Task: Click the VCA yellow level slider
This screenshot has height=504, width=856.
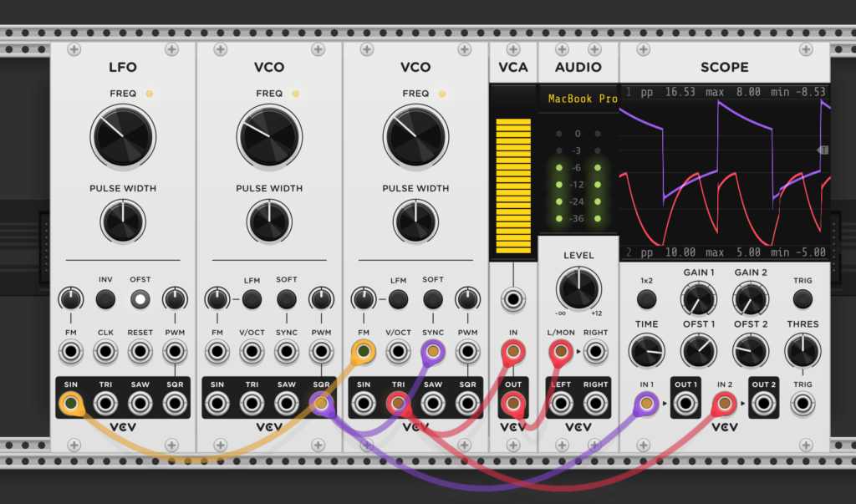Action: coord(513,186)
